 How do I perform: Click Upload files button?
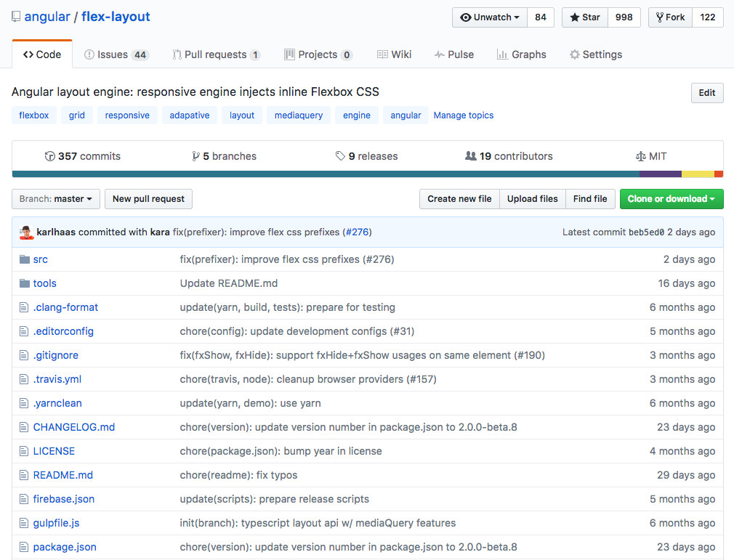[x=532, y=199]
